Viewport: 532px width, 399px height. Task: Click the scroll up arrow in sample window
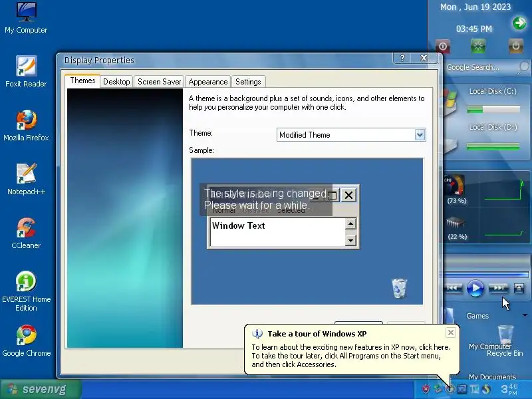click(350, 223)
